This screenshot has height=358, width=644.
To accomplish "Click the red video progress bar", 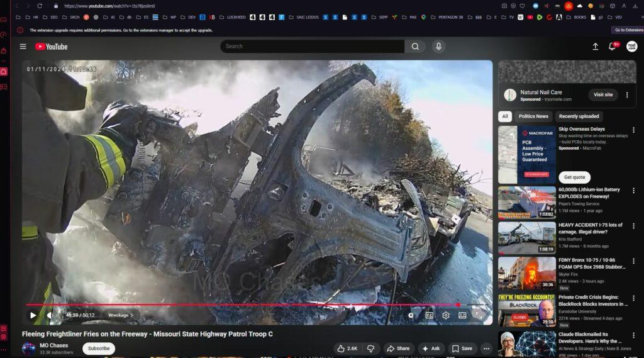I will coord(252,305).
